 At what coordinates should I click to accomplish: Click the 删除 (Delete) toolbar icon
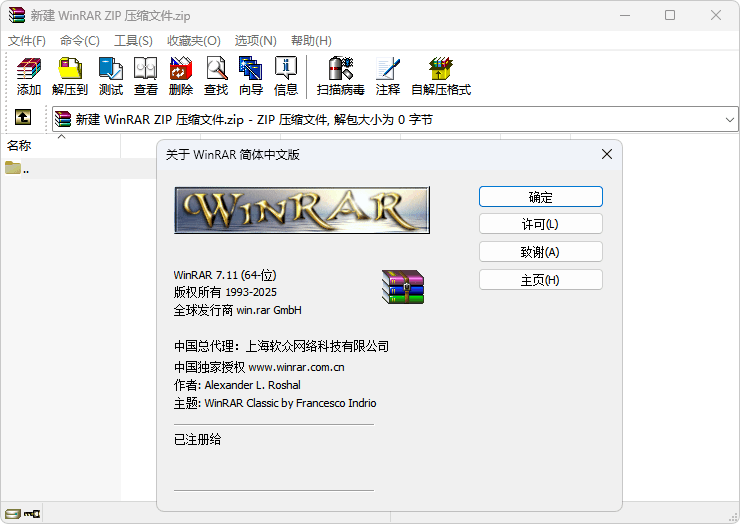tap(181, 76)
